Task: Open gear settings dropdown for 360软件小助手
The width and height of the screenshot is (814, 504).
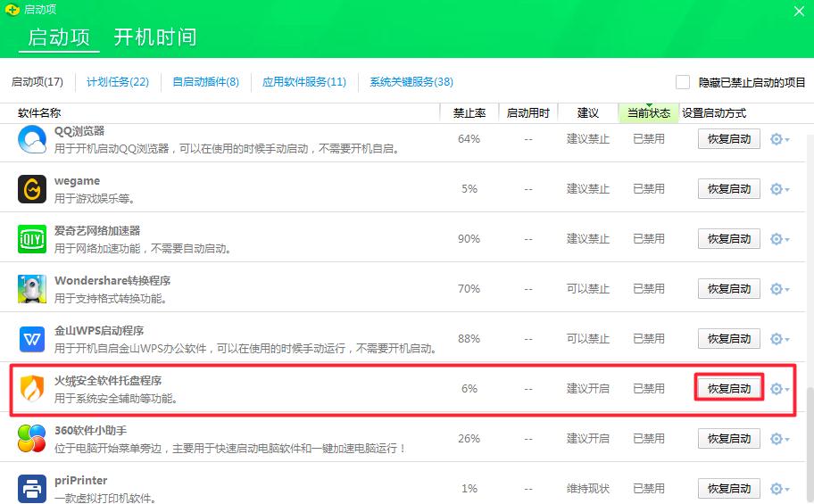Action: tap(779, 439)
